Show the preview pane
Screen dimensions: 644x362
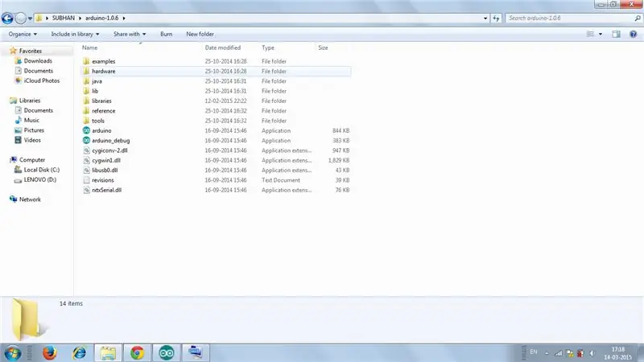pyautogui.click(x=616, y=34)
